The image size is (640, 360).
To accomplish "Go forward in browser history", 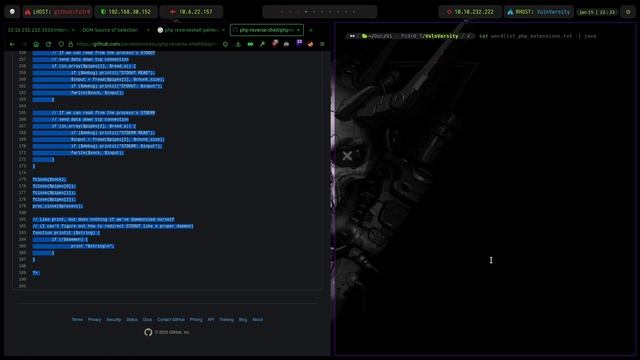I will 24,44.
